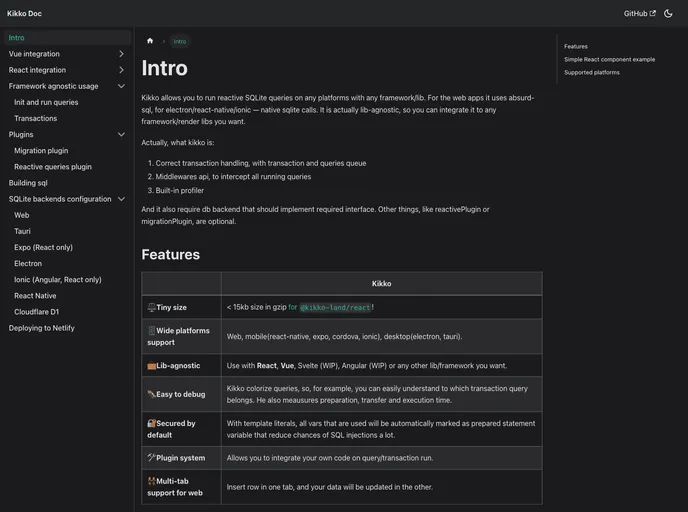Click the Intro page heading
Image resolution: width=688 pixels, height=512 pixels.
pyautogui.click(x=165, y=68)
